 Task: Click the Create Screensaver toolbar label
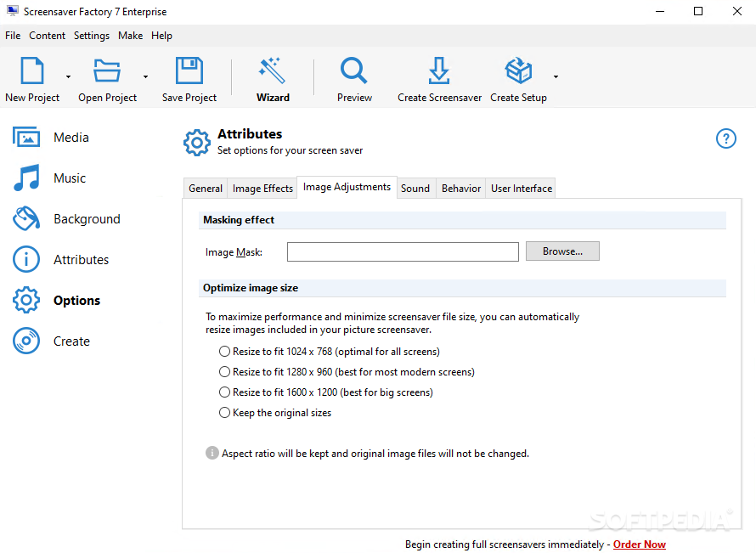pyautogui.click(x=439, y=98)
